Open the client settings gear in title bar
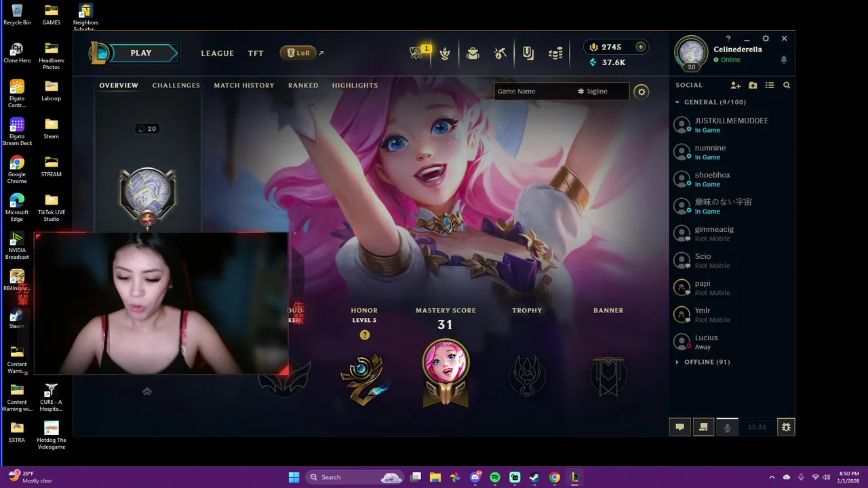This screenshot has width=868, height=488. 766,39
